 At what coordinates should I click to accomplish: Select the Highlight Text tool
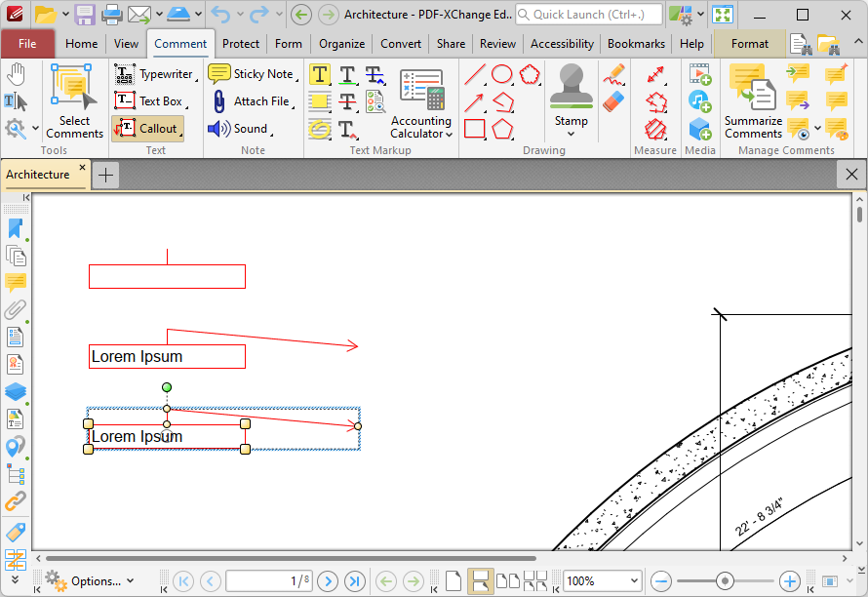320,74
